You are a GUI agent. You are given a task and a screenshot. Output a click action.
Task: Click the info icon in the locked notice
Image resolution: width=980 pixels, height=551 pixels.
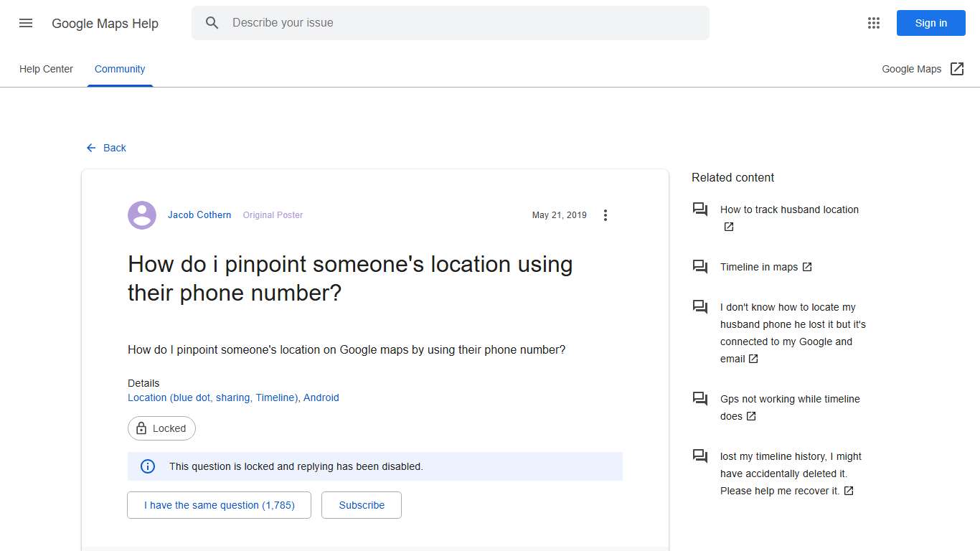[147, 466]
